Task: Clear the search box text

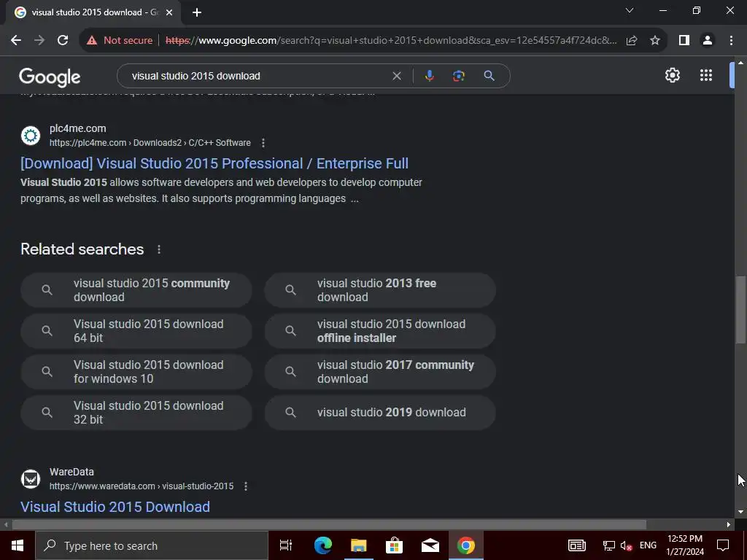Action: [x=396, y=76]
